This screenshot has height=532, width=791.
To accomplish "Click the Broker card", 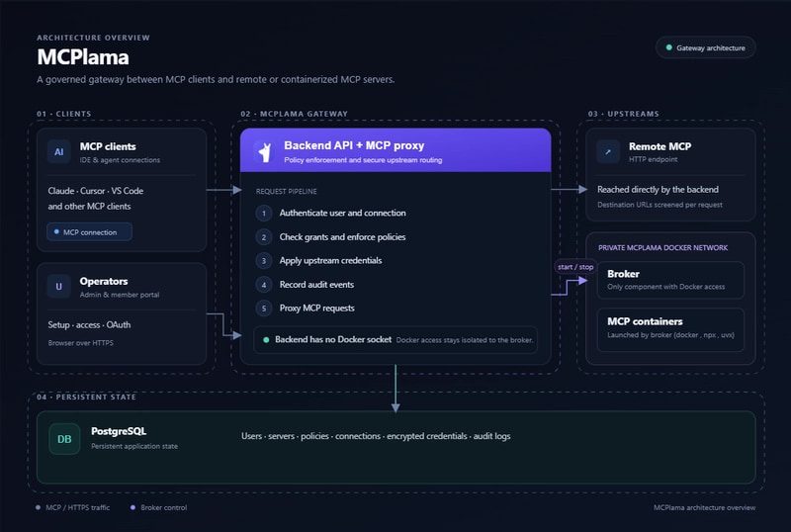I will tap(670, 280).
